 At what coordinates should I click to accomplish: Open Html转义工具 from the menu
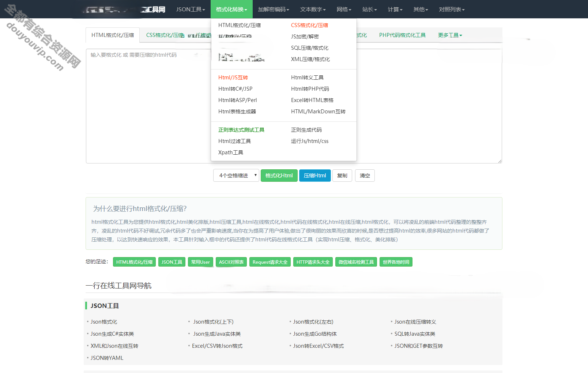click(307, 78)
